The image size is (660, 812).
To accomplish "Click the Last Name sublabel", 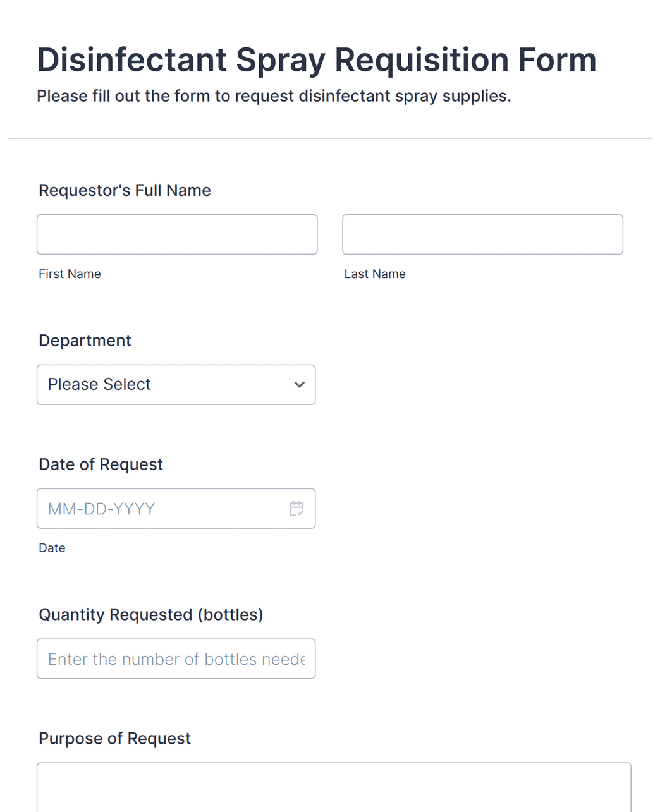I will coord(375,274).
